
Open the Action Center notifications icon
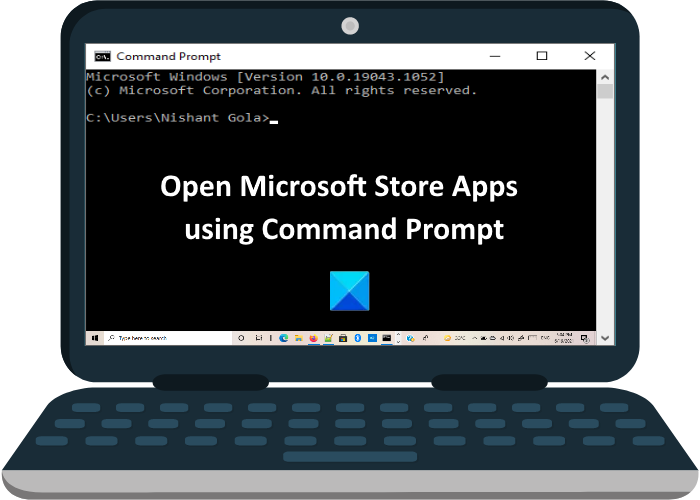coord(584,338)
